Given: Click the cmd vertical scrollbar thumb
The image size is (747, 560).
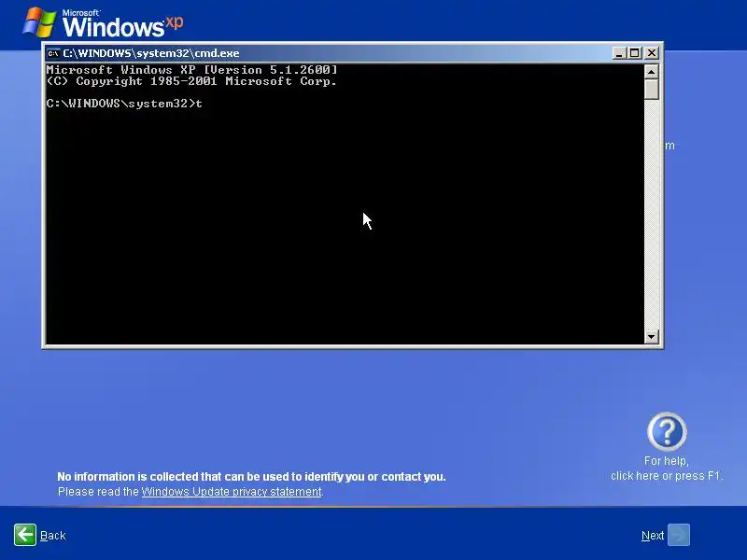Looking at the screenshot, I should [651, 90].
